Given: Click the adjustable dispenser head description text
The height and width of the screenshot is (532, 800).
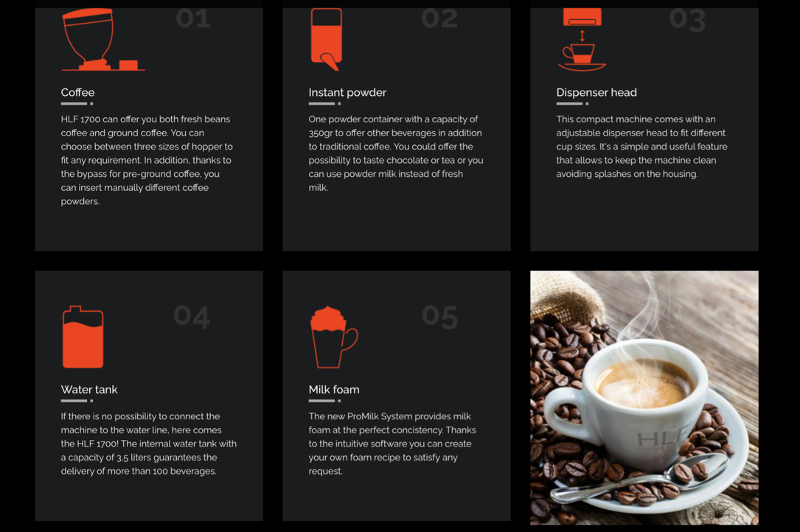Looking at the screenshot, I should tap(641, 147).
